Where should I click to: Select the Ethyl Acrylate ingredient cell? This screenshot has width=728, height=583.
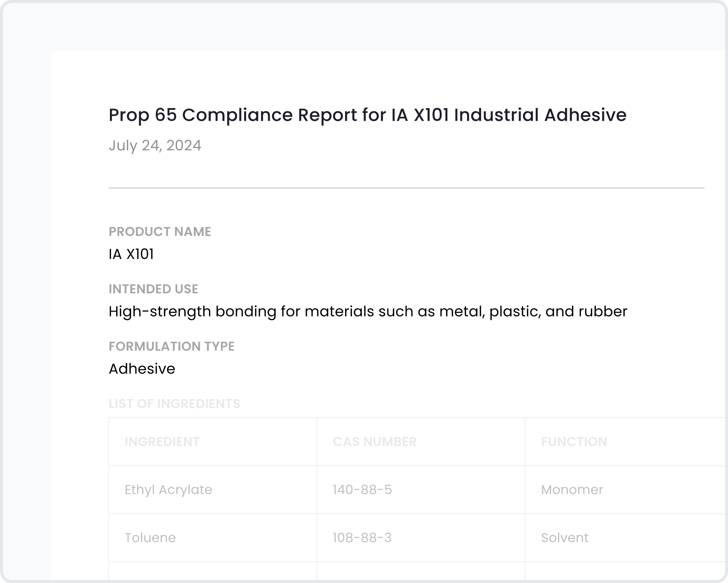(x=168, y=490)
